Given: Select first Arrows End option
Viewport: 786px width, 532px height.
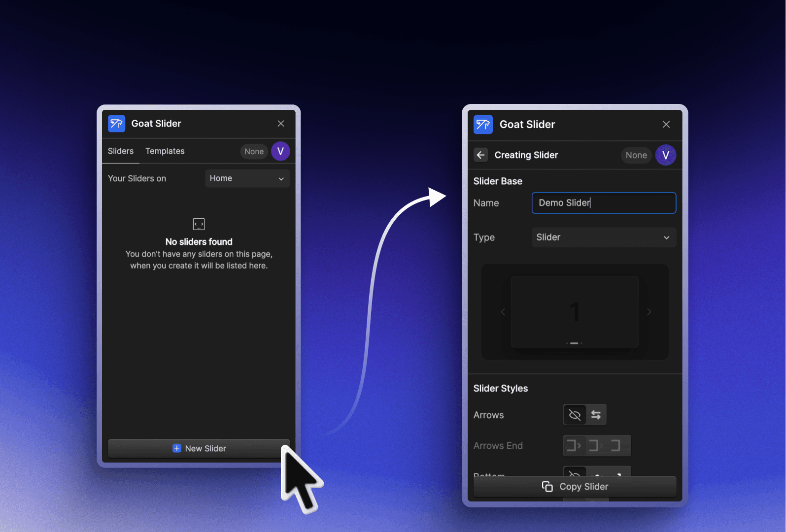Looking at the screenshot, I should coord(574,446).
